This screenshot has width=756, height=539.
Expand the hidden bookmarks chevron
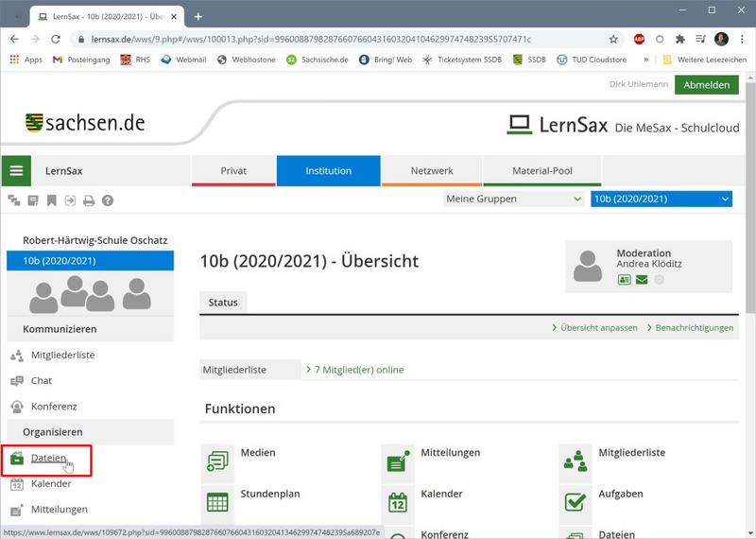646,60
